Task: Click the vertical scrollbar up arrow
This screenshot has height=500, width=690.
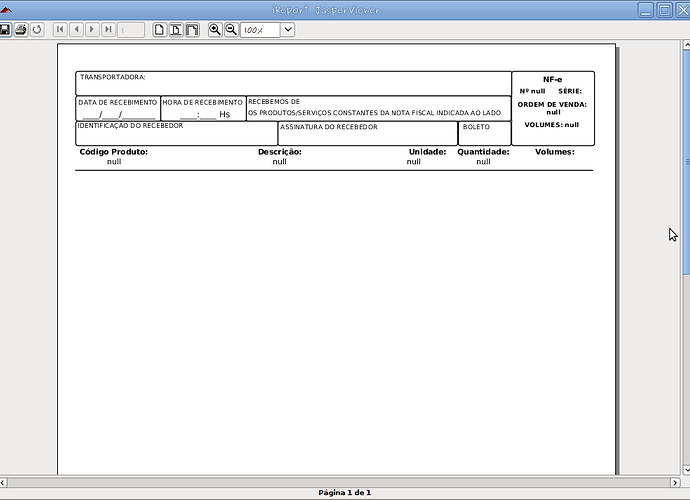Action: pyautogui.click(x=686, y=44)
